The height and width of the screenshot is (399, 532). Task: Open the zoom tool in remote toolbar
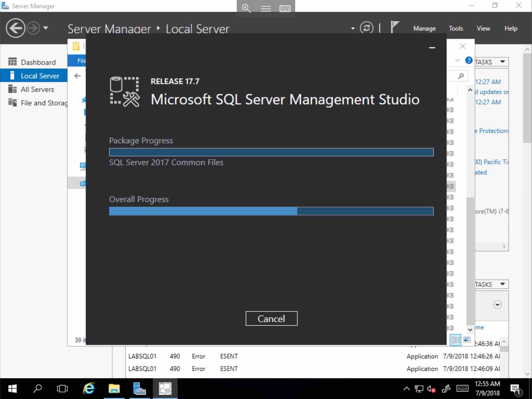pyautogui.click(x=246, y=8)
